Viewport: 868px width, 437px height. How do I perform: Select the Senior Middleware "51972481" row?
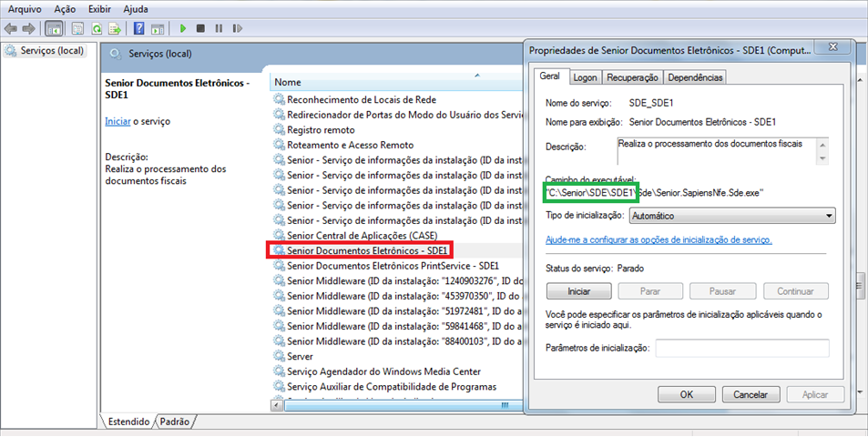(x=396, y=310)
